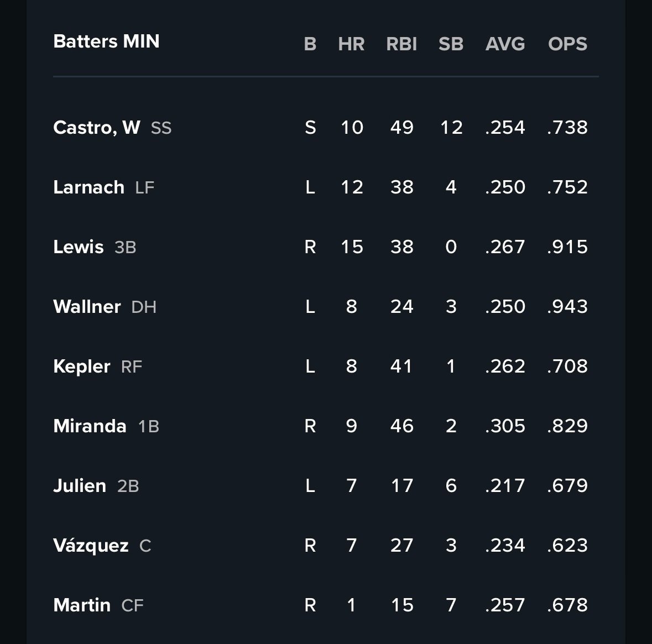Click the Batters MIN heading
This screenshot has height=644, width=652.
pyautogui.click(x=106, y=41)
